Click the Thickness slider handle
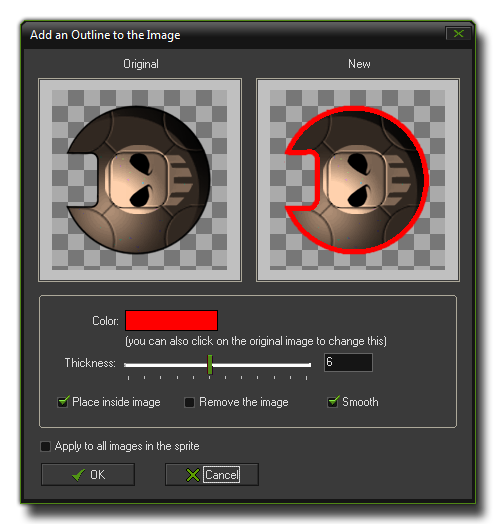 210,365
